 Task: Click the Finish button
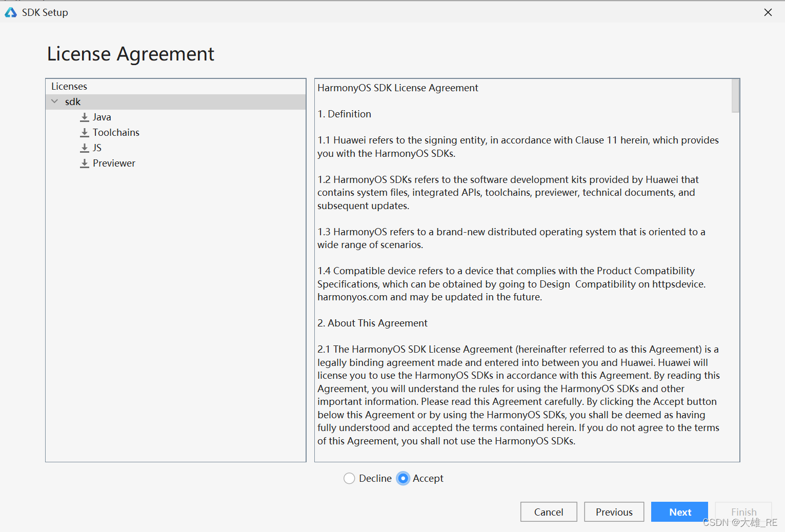[x=743, y=512]
